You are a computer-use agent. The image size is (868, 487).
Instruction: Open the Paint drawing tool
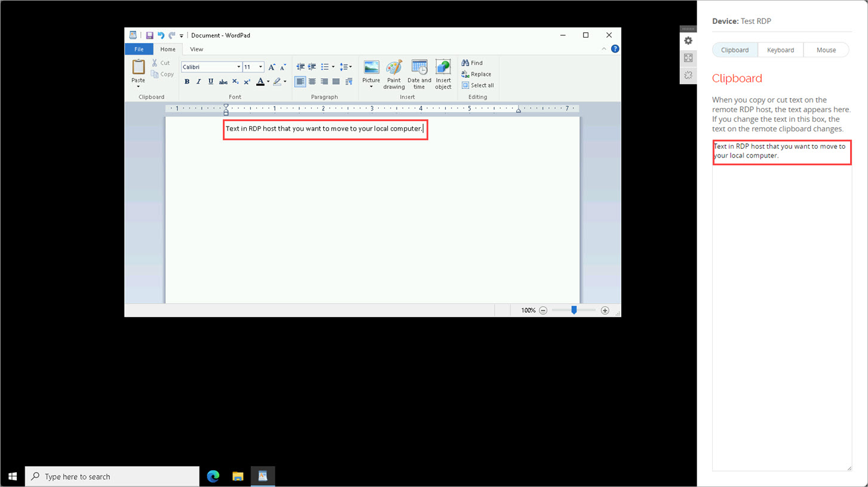(x=394, y=73)
